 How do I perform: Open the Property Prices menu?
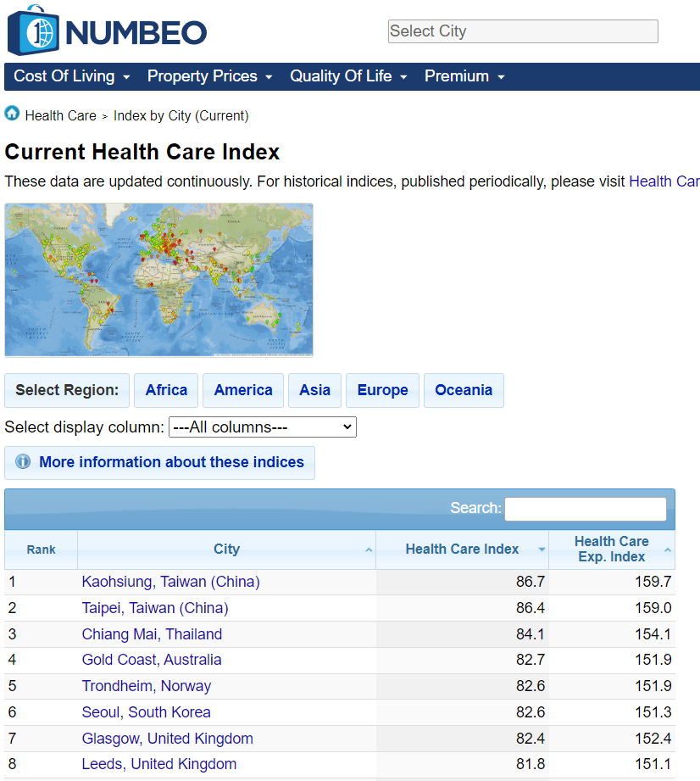coord(203,76)
